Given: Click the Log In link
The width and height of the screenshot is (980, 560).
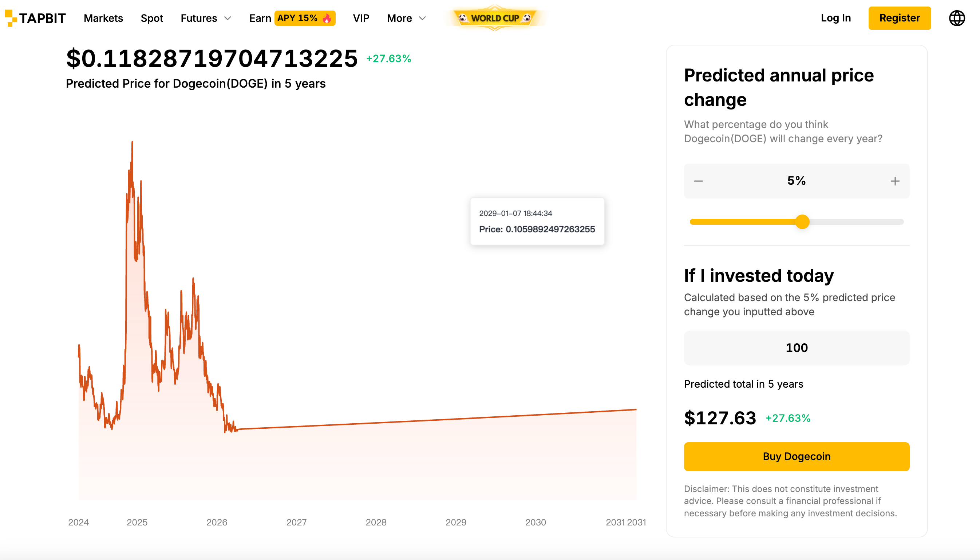Looking at the screenshot, I should [x=835, y=18].
